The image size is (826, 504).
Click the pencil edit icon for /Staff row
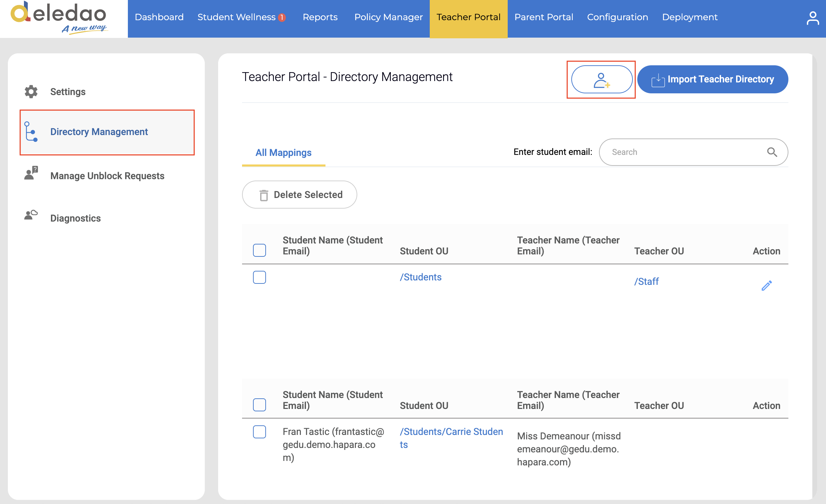(x=767, y=286)
